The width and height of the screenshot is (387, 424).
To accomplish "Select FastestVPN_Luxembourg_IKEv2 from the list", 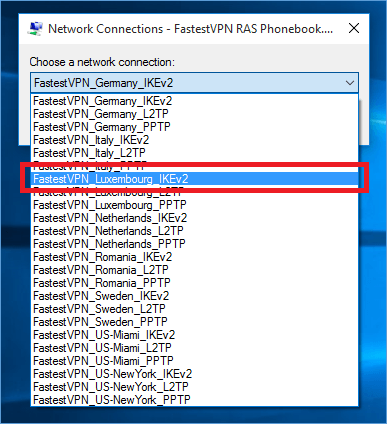I will (x=194, y=179).
